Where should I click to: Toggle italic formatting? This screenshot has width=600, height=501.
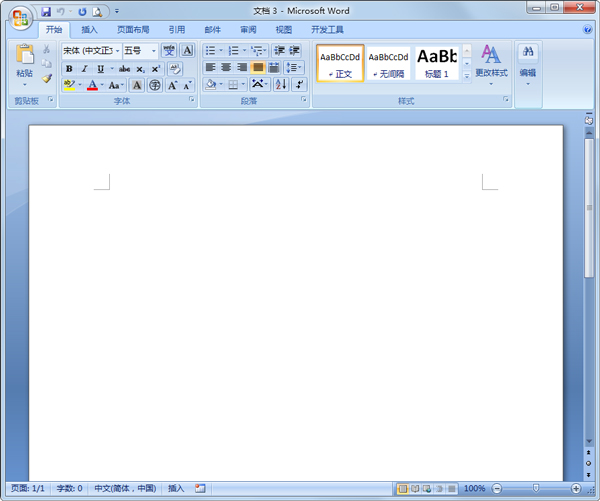tap(84, 69)
